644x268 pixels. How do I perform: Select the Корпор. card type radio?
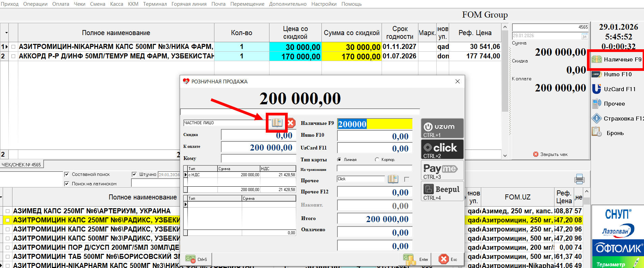pyautogui.click(x=377, y=160)
